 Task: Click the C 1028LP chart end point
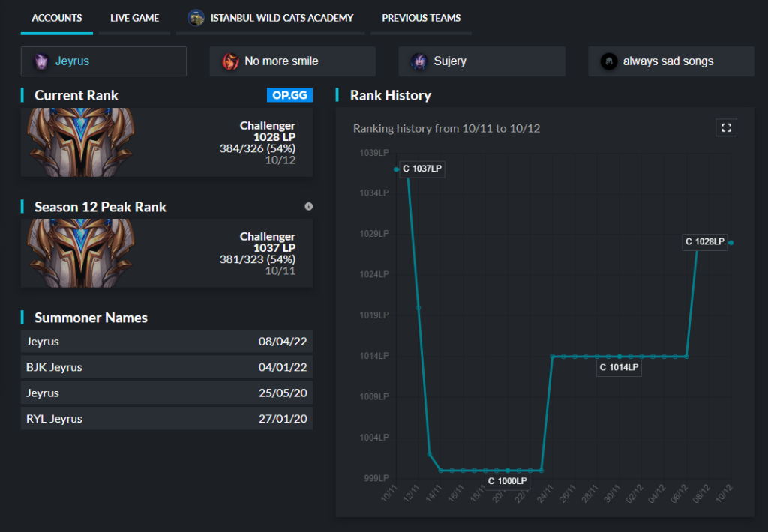click(730, 242)
